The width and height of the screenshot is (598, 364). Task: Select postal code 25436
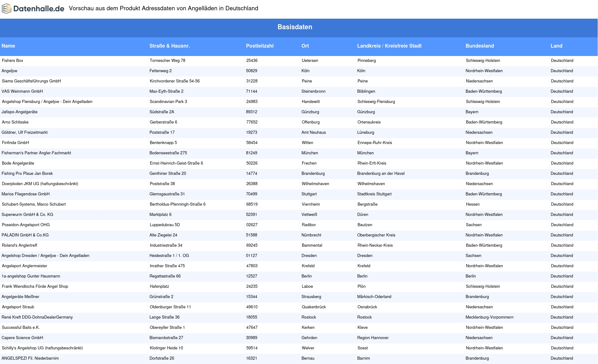[x=252, y=61]
